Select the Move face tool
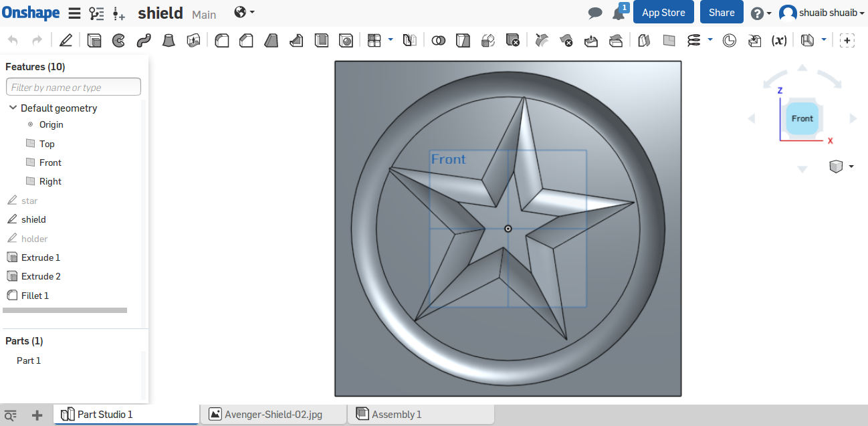The height and width of the screenshot is (426, 868). (x=591, y=41)
